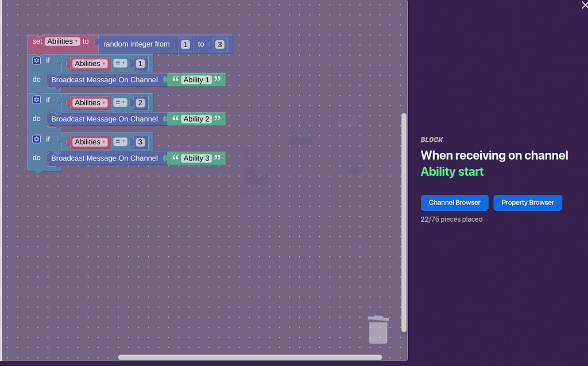The width and height of the screenshot is (588, 366).
Task: Open gear settings on the second if block
Action: tap(36, 99)
